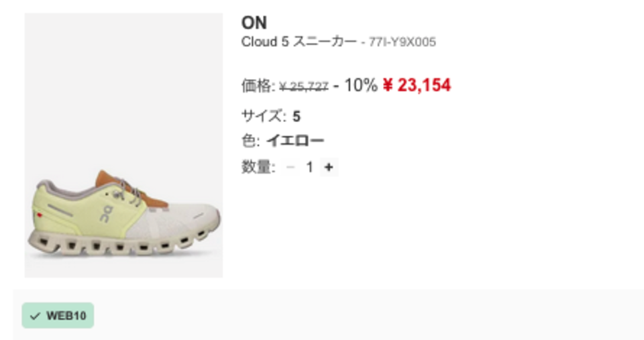
Task: Click the 数量 quantity label
Action: coord(258,167)
